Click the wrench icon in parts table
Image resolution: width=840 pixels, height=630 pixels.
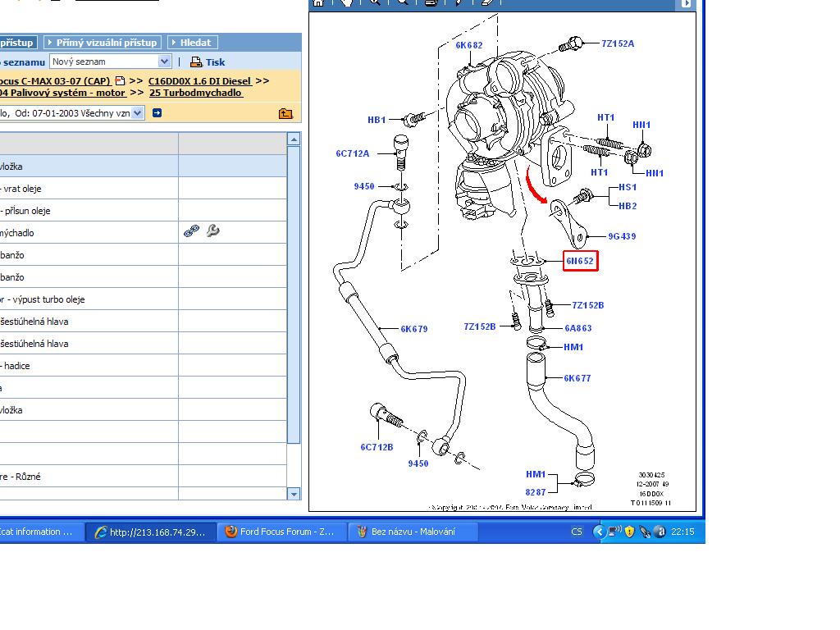pos(213,232)
